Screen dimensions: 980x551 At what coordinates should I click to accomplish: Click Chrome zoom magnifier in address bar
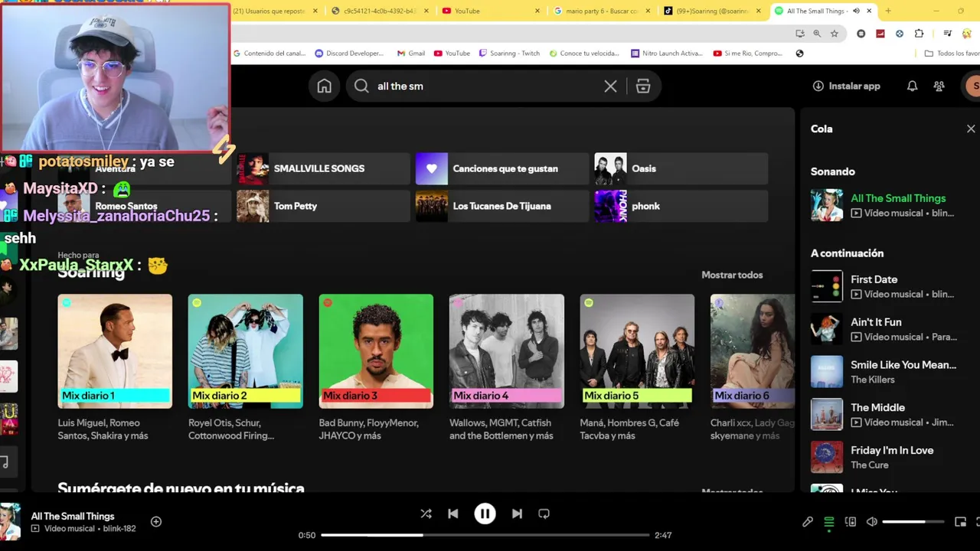817,34
